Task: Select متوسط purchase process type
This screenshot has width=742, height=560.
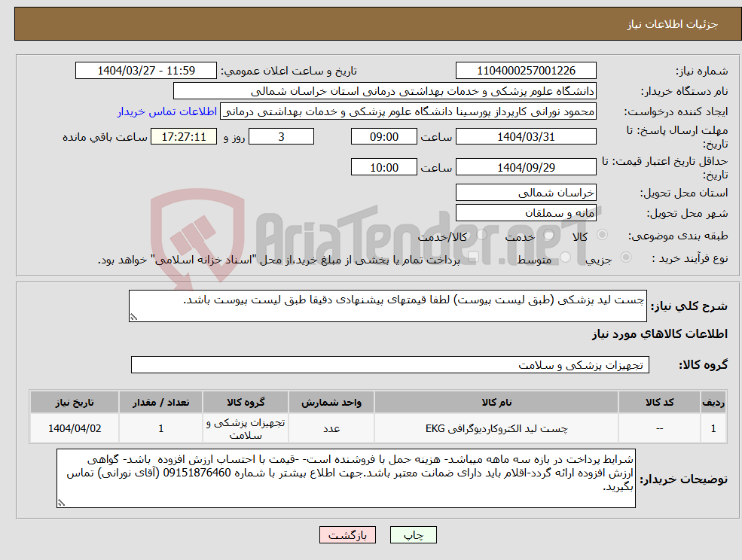Action: point(564,256)
